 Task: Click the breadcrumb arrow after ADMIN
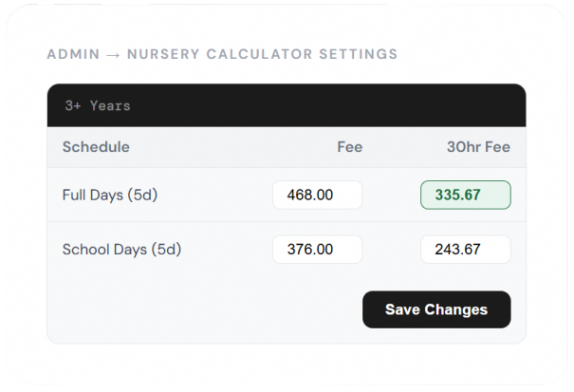pos(114,54)
